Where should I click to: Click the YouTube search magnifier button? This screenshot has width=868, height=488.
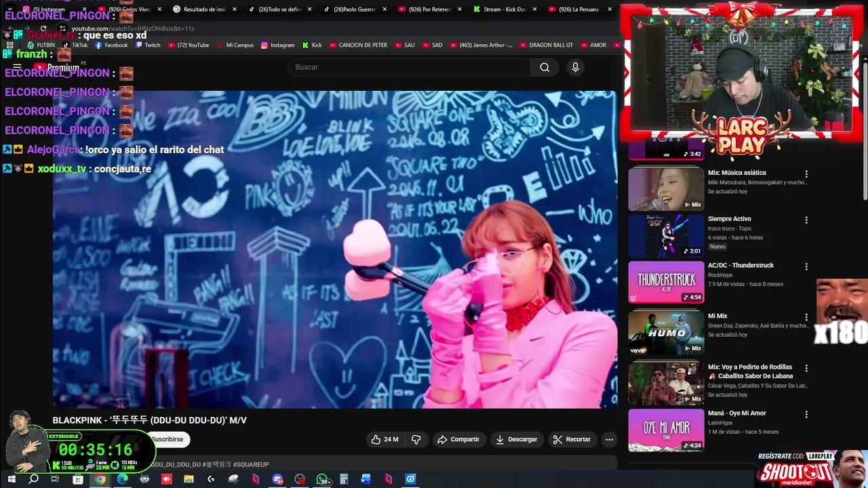click(545, 67)
